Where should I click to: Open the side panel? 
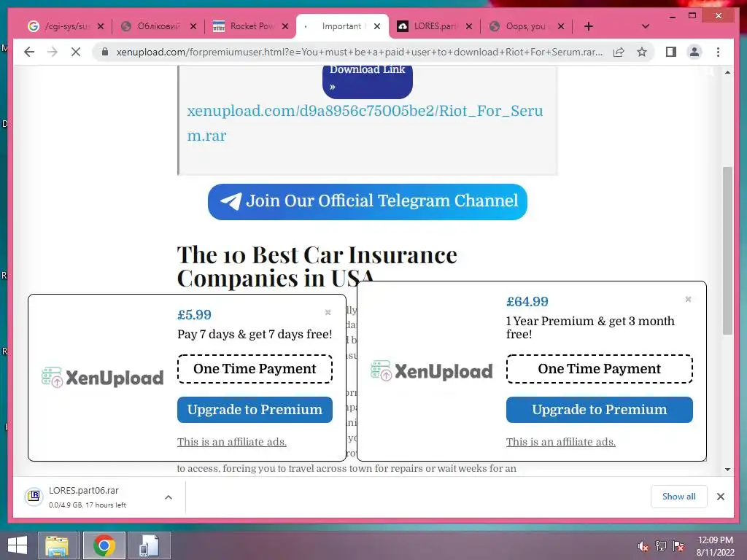tap(671, 52)
